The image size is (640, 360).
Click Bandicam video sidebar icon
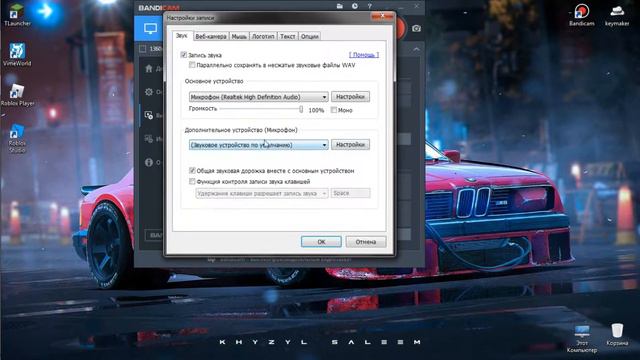tap(149, 115)
